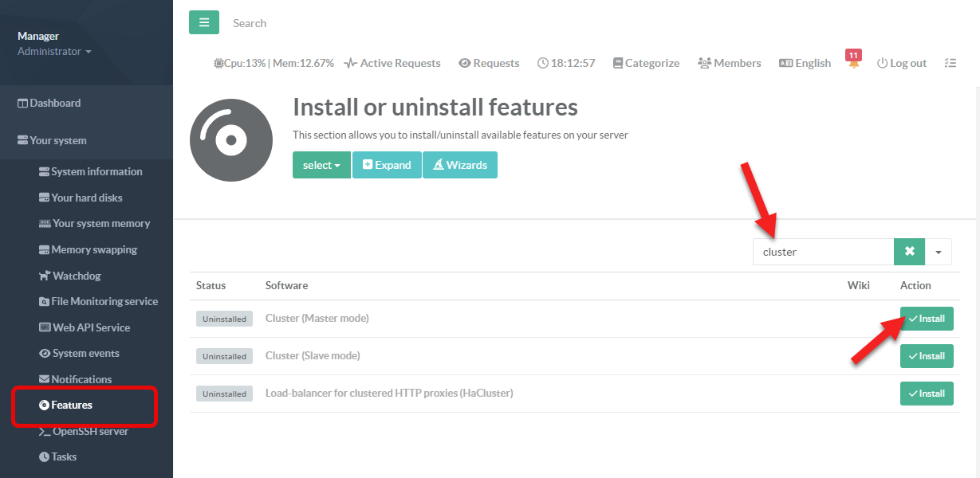Click the task list icon at top right

click(x=950, y=63)
